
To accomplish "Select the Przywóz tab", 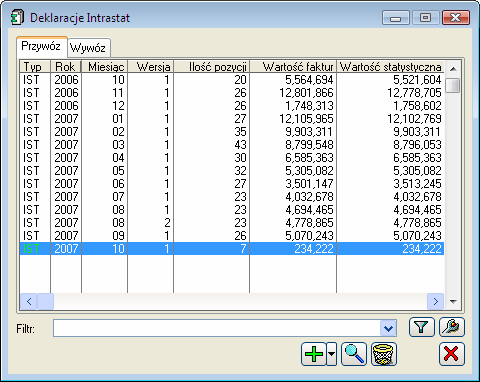I will click(41, 46).
